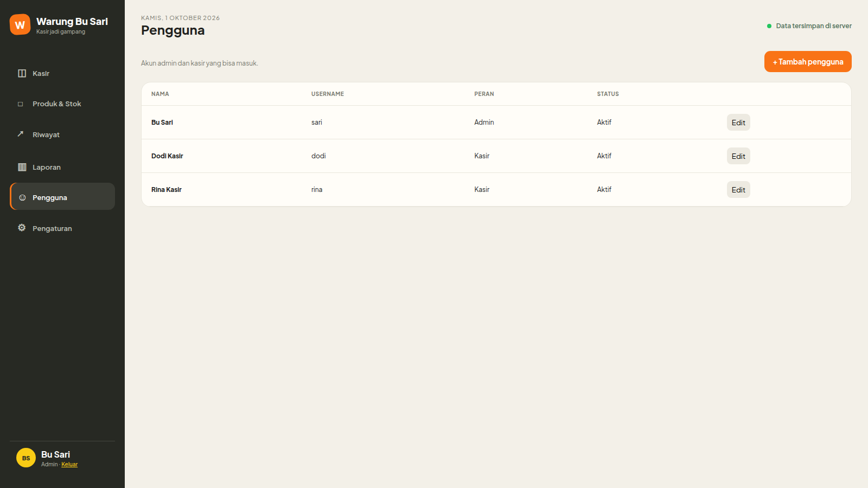Click the name Dodi Kasir

tap(167, 156)
